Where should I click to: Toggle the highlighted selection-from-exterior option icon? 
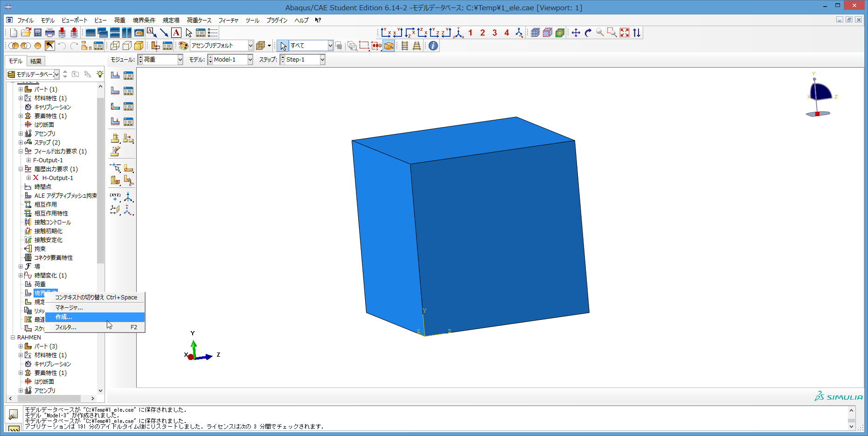[389, 46]
